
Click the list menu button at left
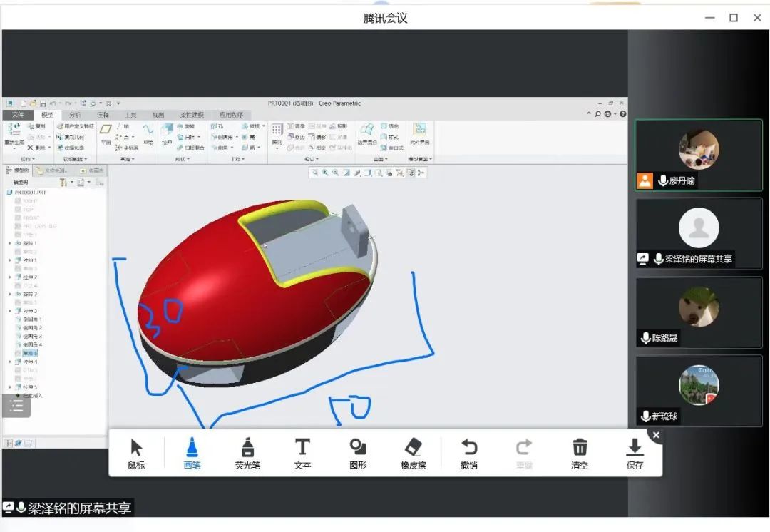(16, 406)
